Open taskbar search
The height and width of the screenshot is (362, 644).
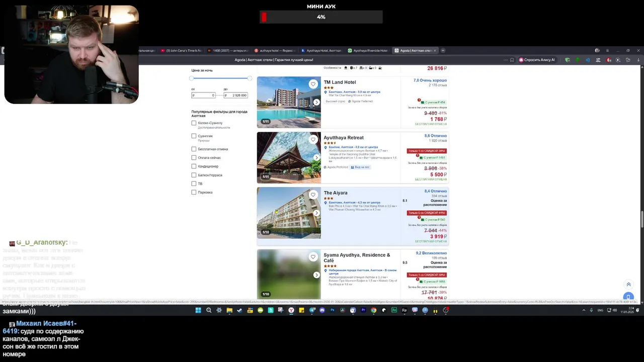coord(209,310)
